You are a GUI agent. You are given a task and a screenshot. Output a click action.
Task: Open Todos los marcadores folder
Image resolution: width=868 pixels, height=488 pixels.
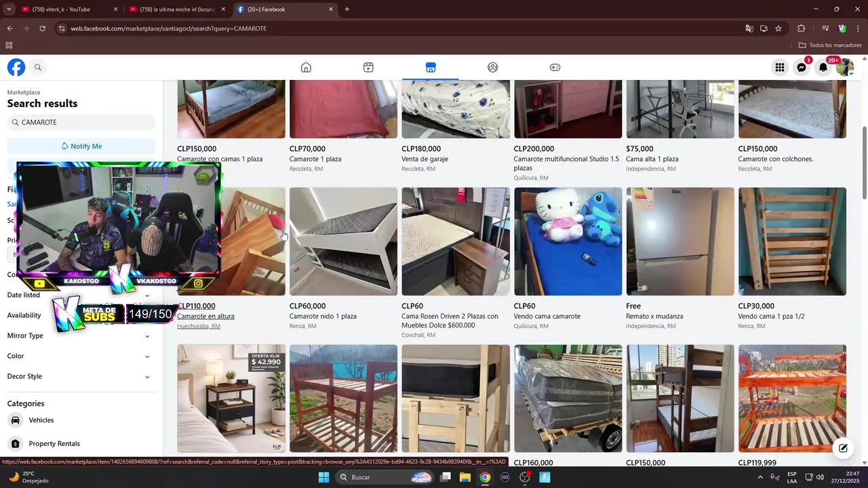point(829,45)
